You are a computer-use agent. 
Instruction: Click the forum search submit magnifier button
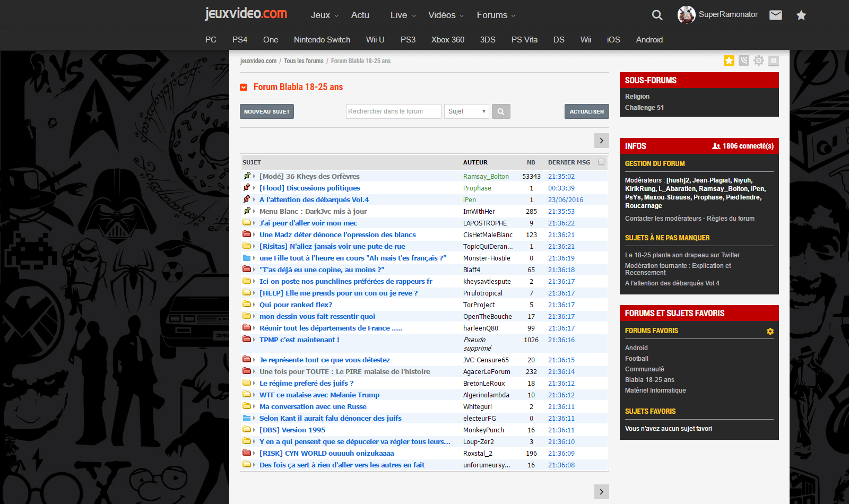point(501,111)
